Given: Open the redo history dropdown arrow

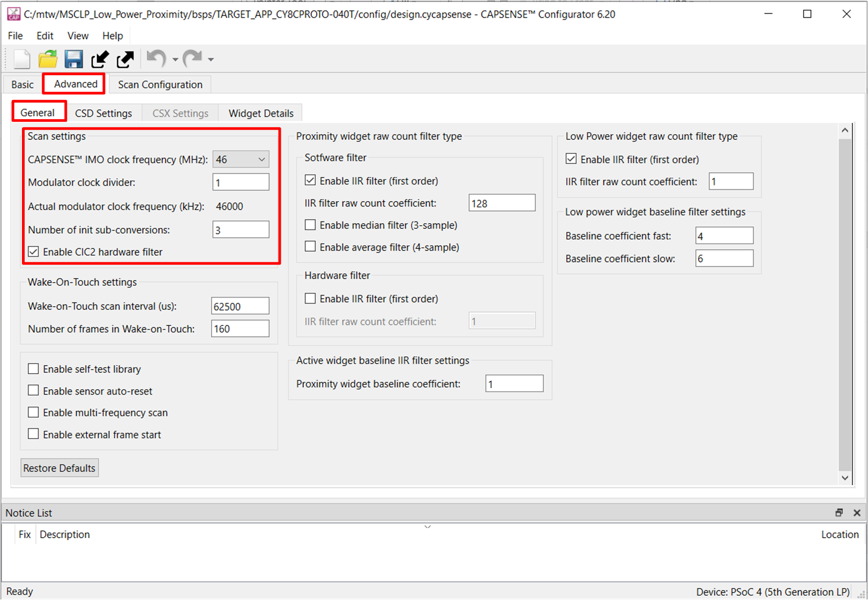Looking at the screenshot, I should (x=211, y=60).
